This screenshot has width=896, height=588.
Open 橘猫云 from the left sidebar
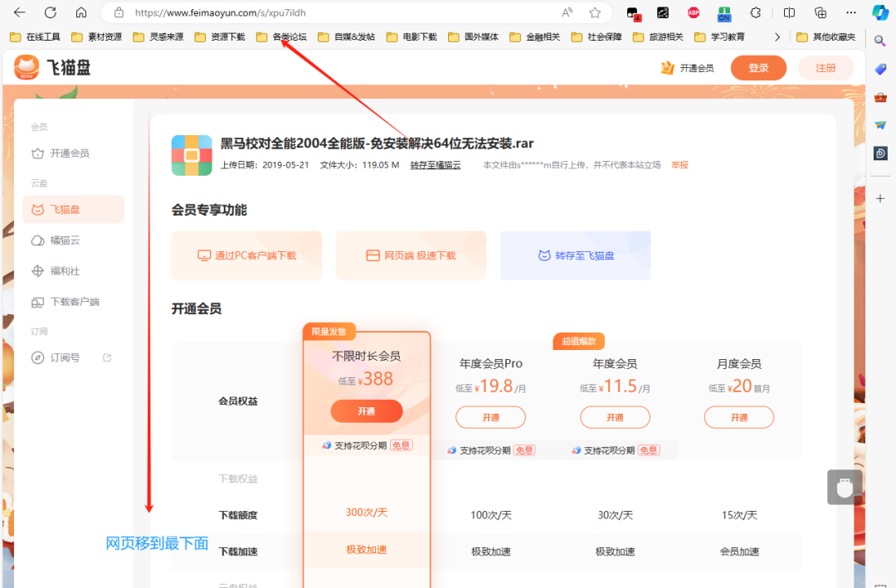[x=73, y=241]
